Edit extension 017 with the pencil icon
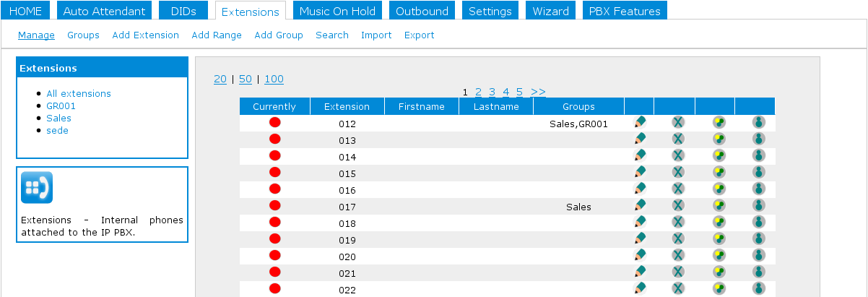The height and width of the screenshot is (297, 868). 639,205
